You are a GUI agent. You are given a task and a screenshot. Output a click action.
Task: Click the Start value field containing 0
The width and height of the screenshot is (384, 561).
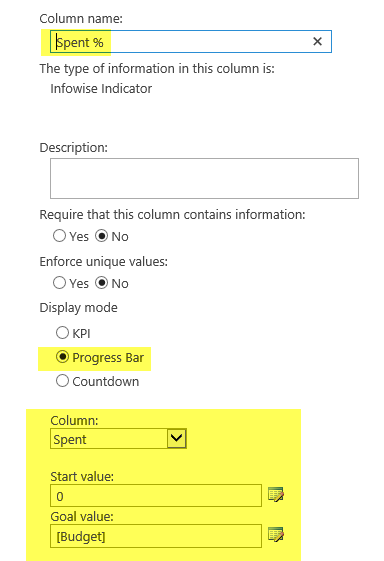pyautogui.click(x=156, y=496)
